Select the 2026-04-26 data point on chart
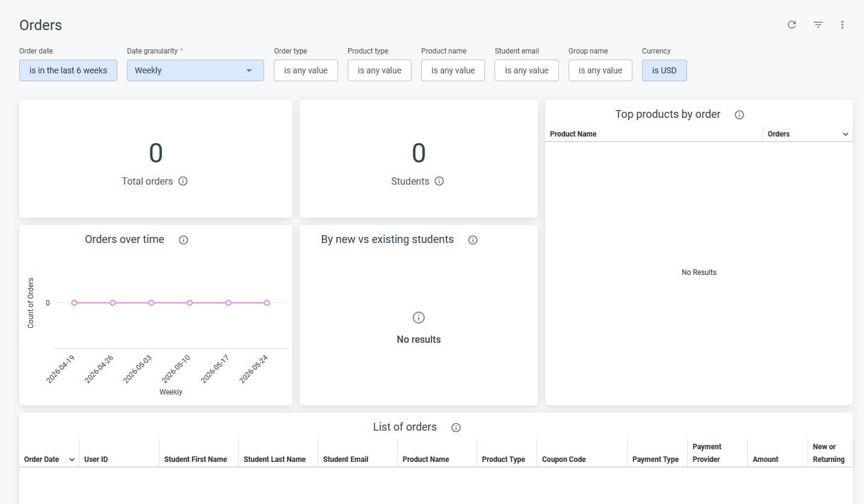 [x=113, y=303]
